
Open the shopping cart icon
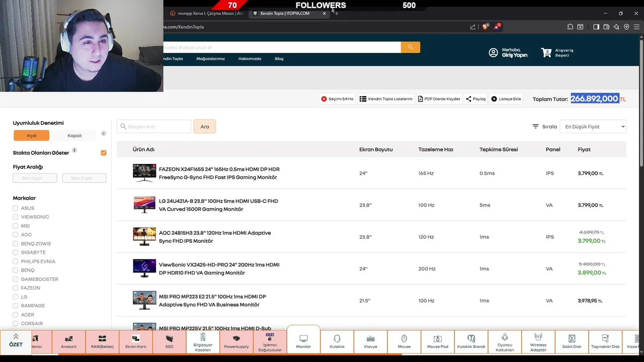click(x=546, y=52)
